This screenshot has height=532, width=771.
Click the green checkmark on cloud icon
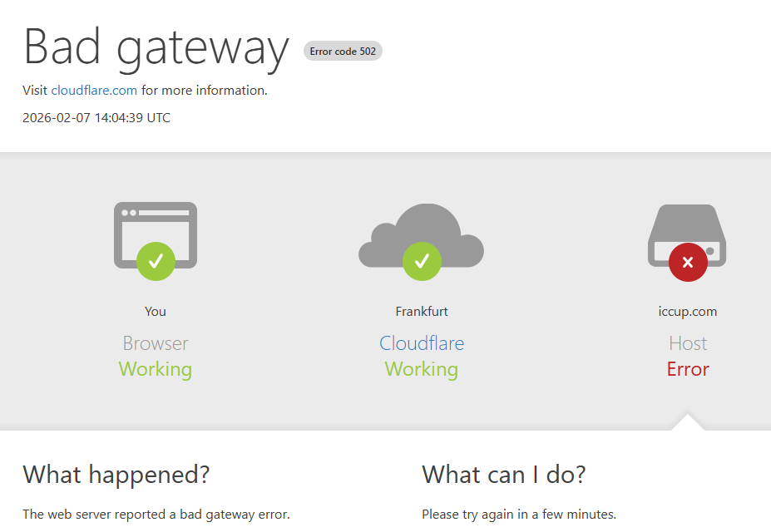[x=422, y=261]
